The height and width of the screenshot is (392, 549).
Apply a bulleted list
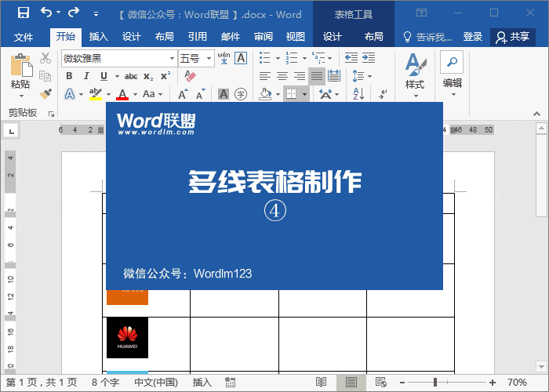coord(265,58)
